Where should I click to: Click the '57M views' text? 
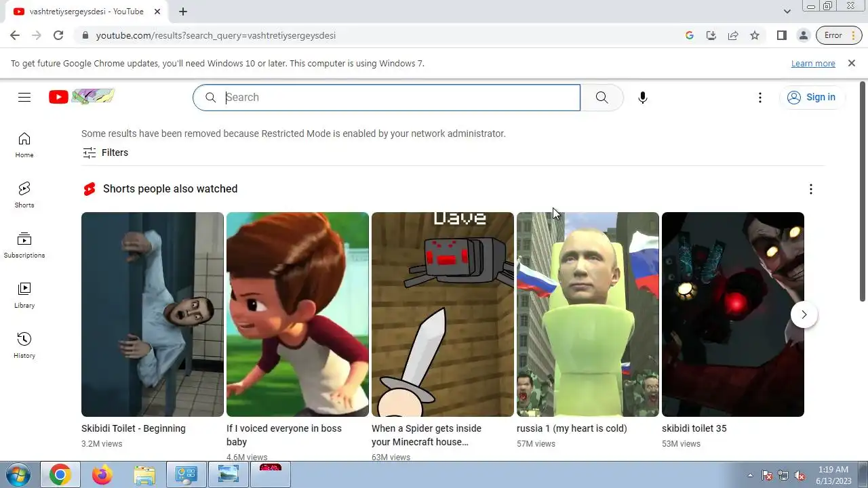(536, 444)
